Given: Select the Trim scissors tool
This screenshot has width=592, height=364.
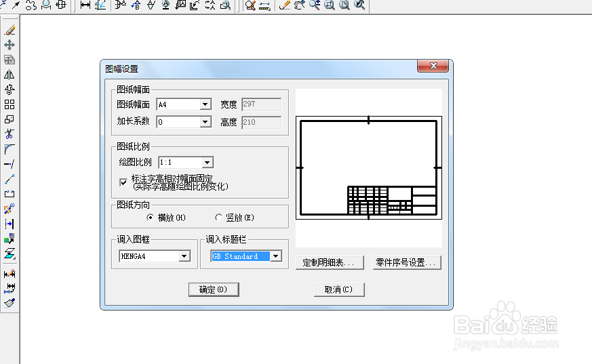Looking at the screenshot, I should (9, 134).
